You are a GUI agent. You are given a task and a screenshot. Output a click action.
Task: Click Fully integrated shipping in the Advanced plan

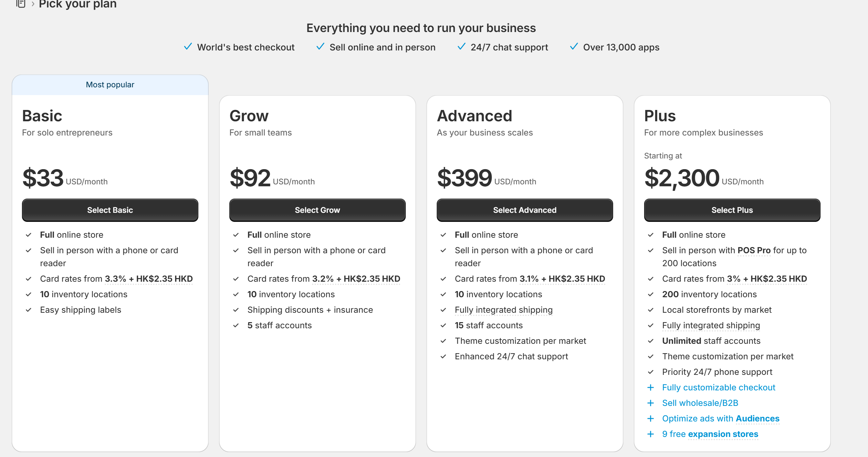pos(503,310)
